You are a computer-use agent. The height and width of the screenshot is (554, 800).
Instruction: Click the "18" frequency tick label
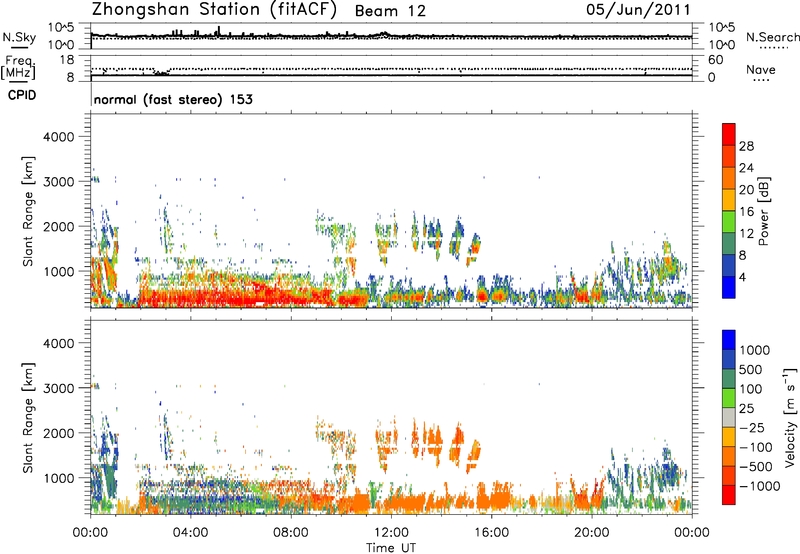click(67, 60)
